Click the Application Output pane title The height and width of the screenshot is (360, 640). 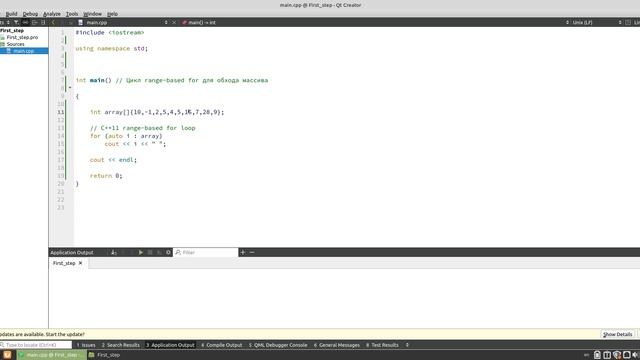click(72, 253)
